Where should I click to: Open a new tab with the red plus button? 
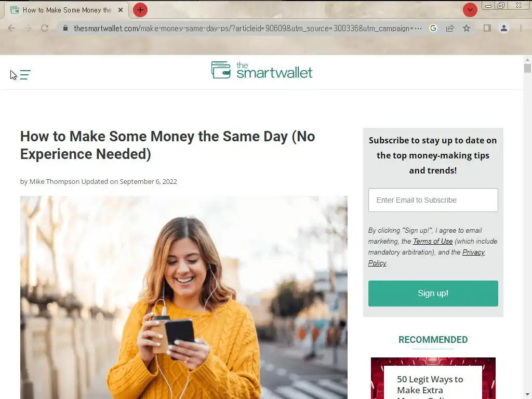coord(140,10)
